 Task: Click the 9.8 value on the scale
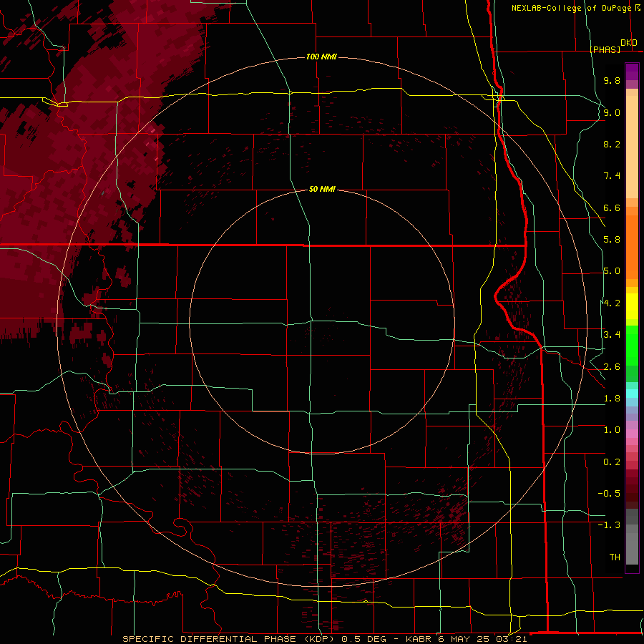(x=612, y=80)
